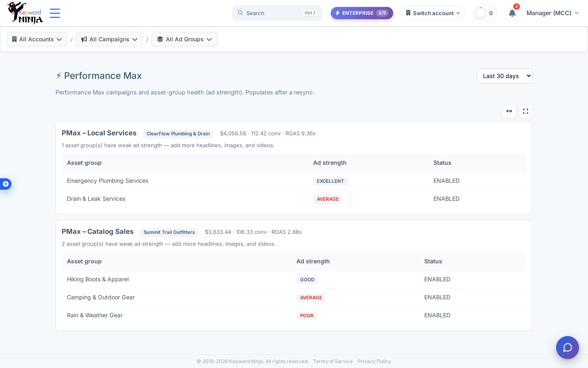Viewport: 588px width, 368px height.
Task: Click the EXCELLENT ad strength badge
Action: click(x=330, y=181)
